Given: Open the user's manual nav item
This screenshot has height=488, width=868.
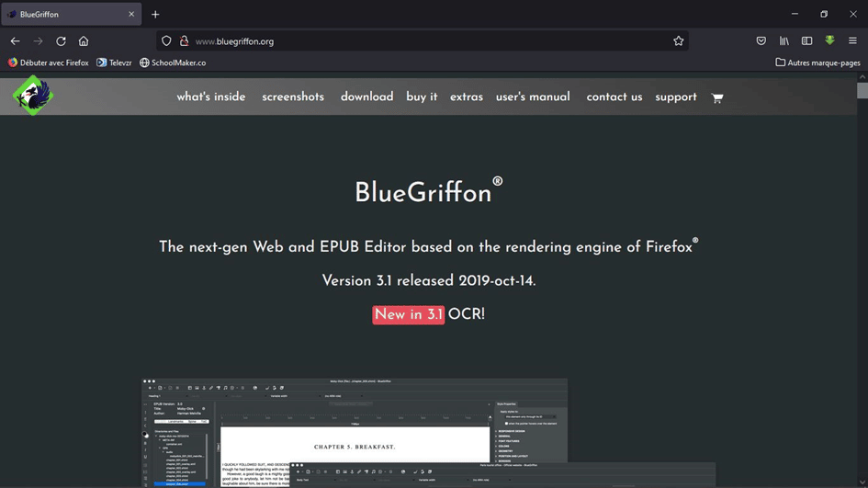Looking at the screenshot, I should pyautogui.click(x=533, y=96).
